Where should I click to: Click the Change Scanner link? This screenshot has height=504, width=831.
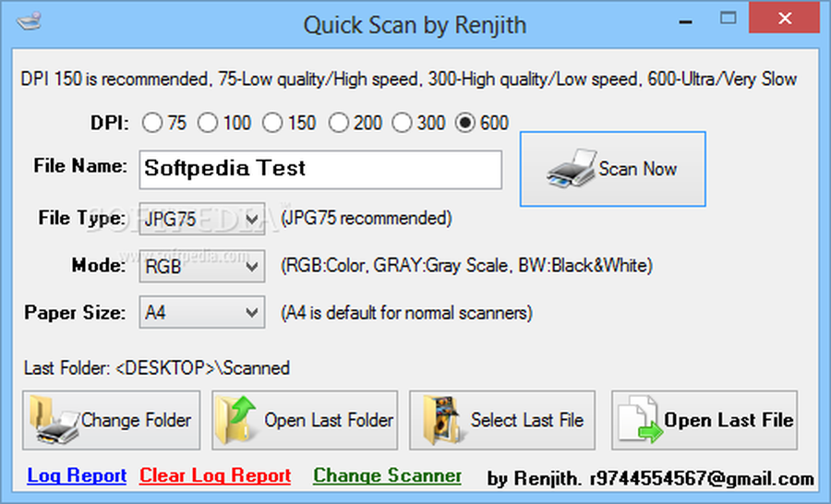[x=388, y=475]
